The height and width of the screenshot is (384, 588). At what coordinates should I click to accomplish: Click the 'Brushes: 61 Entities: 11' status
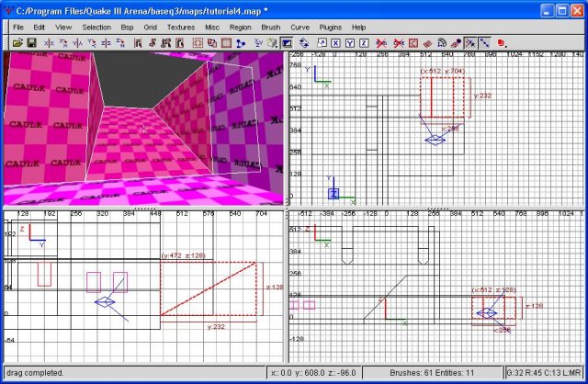[x=432, y=373]
